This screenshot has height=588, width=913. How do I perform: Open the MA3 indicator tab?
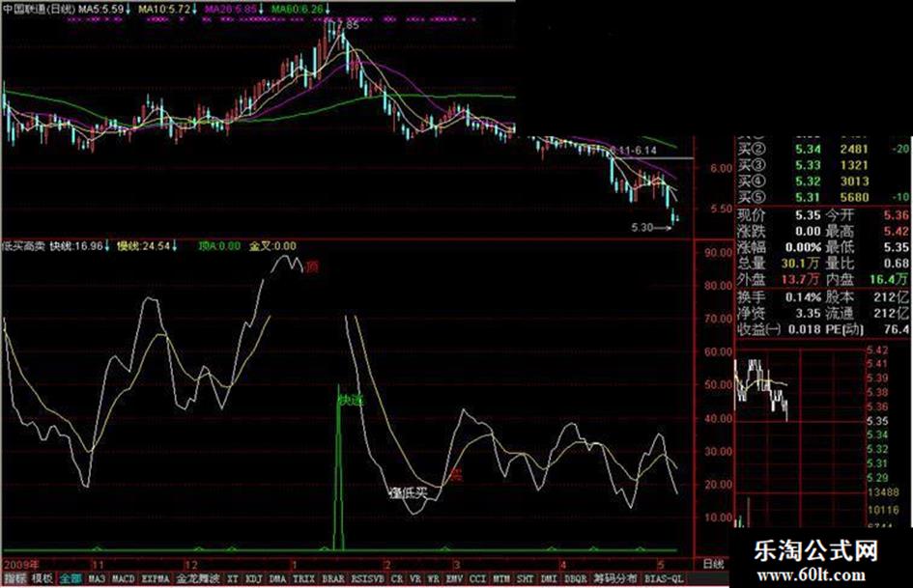97,579
